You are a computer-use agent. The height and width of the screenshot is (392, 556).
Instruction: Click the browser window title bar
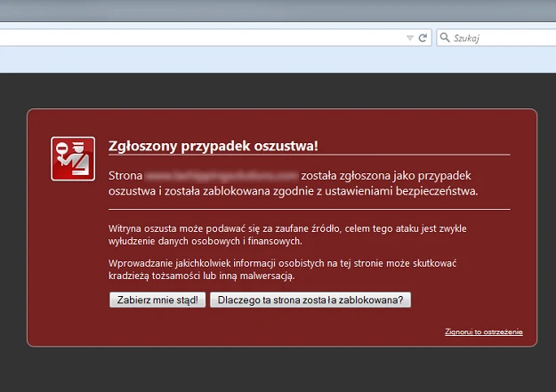click(x=267, y=11)
